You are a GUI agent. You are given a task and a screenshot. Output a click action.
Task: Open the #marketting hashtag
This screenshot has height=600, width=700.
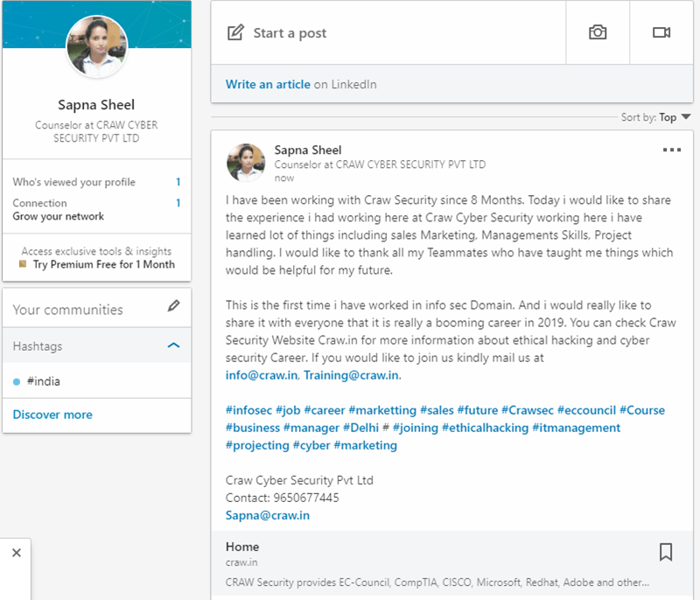point(382,410)
